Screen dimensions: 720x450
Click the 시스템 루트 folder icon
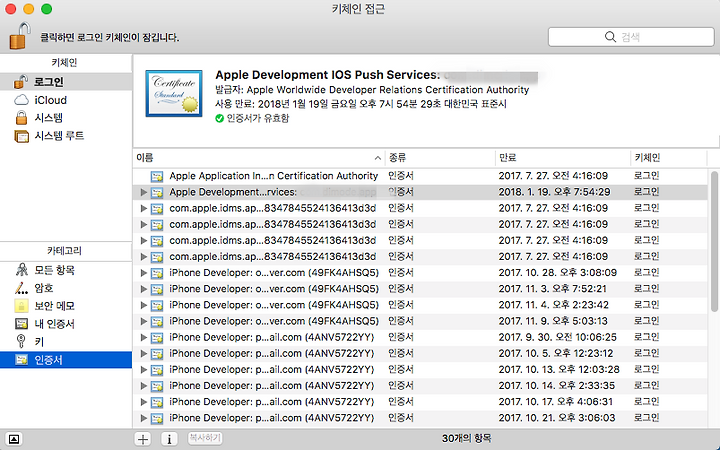pyautogui.click(x=22, y=136)
